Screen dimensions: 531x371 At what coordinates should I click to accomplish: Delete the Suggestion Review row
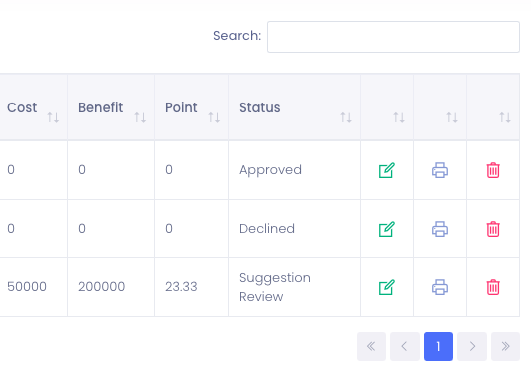click(493, 287)
